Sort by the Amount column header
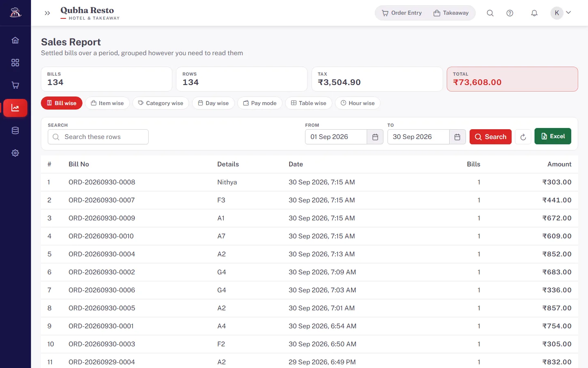 559,164
